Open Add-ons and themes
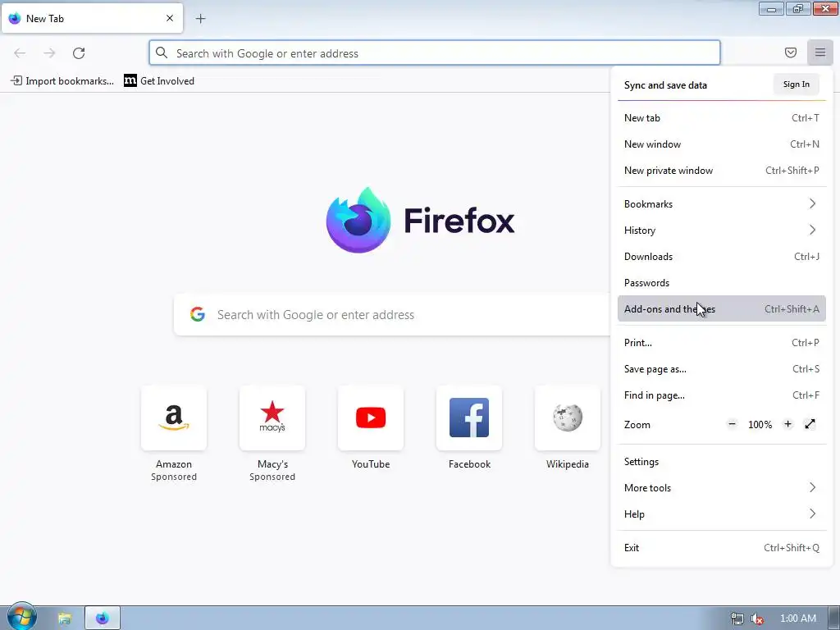The width and height of the screenshot is (840, 630). (722, 309)
